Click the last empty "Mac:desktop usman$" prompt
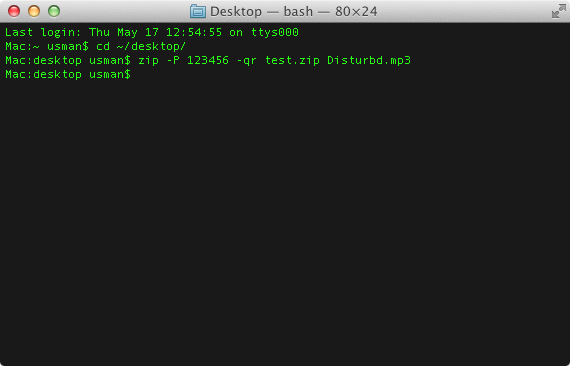 68,75
